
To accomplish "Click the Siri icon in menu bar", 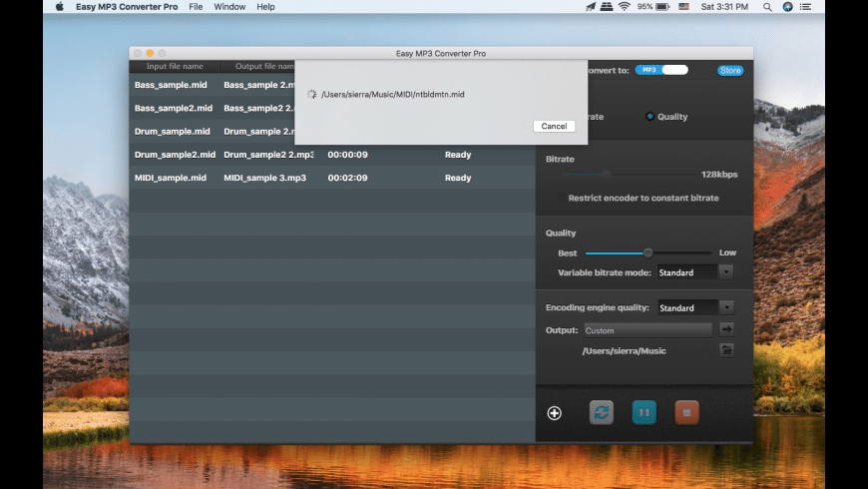I will click(x=787, y=7).
